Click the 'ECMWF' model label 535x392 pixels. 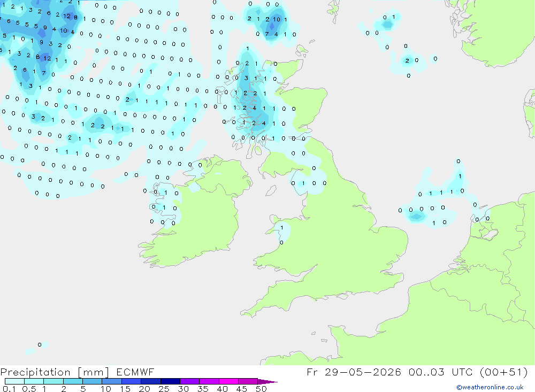click(x=135, y=372)
